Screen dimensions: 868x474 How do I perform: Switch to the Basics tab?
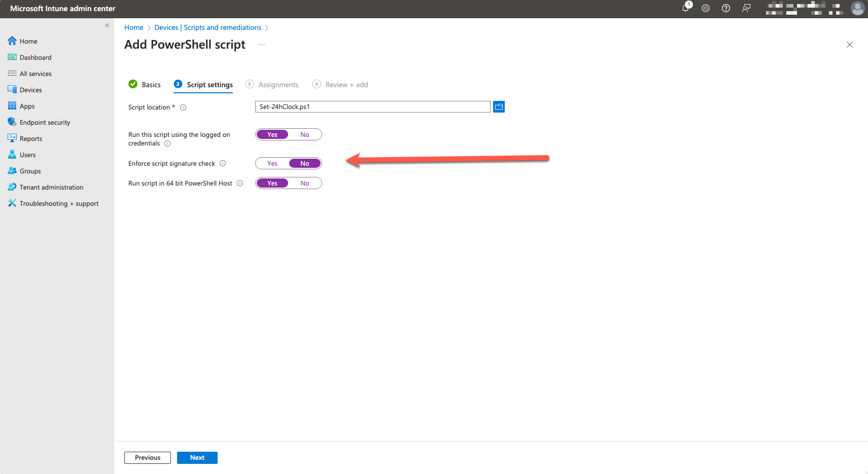[150, 84]
